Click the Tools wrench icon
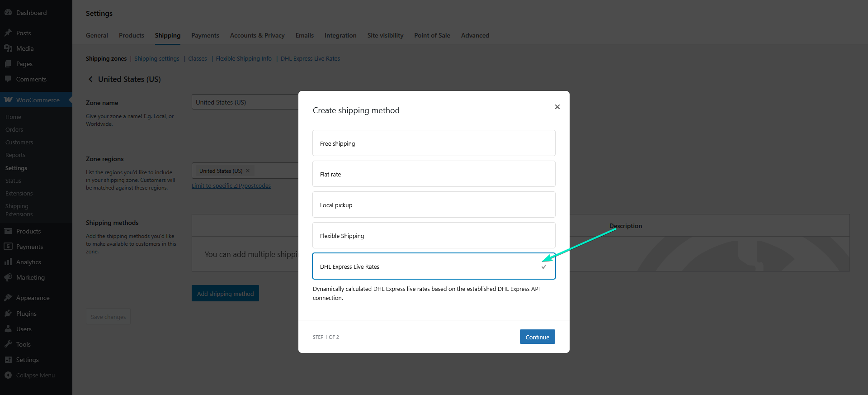 point(8,344)
